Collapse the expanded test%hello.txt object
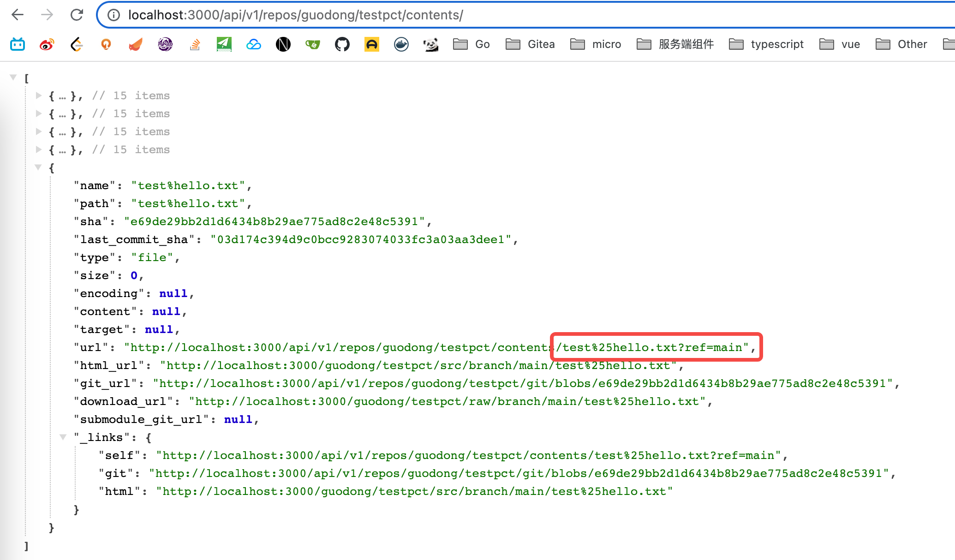The height and width of the screenshot is (560, 955). [38, 167]
